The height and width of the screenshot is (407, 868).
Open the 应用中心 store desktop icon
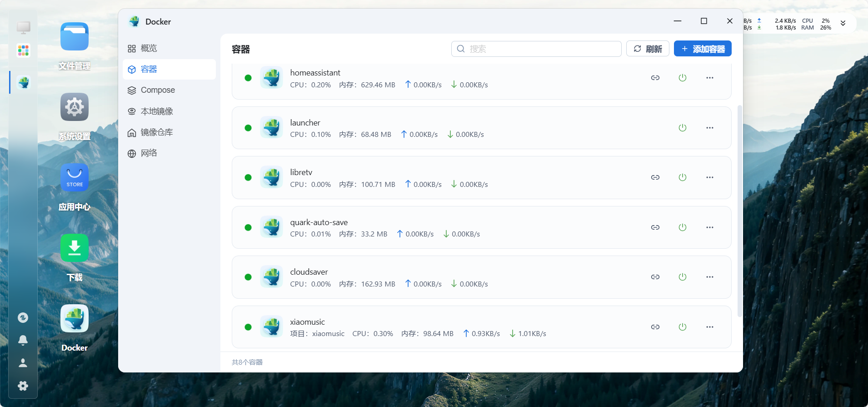coord(75,178)
